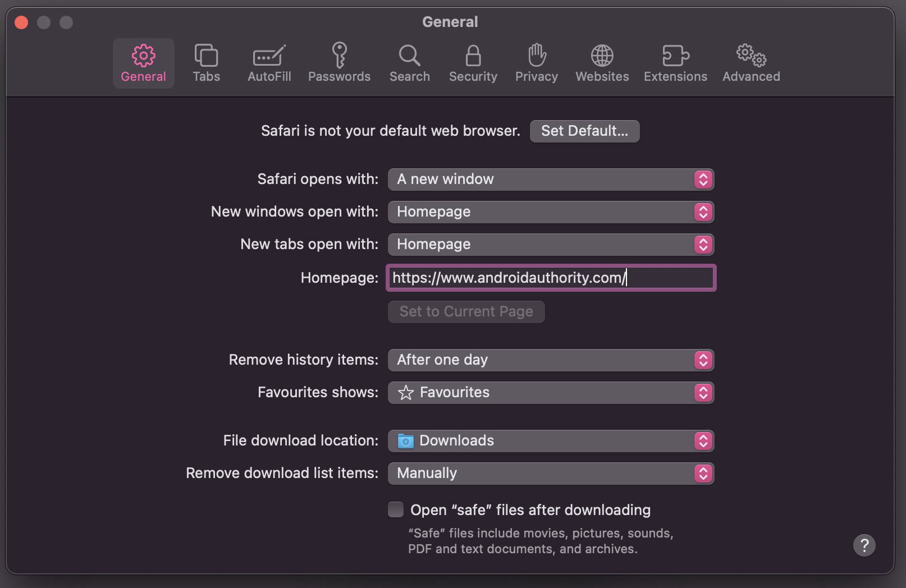Viewport: 906px width, 588px height.
Task: Open the Privacy hand icon pane
Action: (x=537, y=63)
